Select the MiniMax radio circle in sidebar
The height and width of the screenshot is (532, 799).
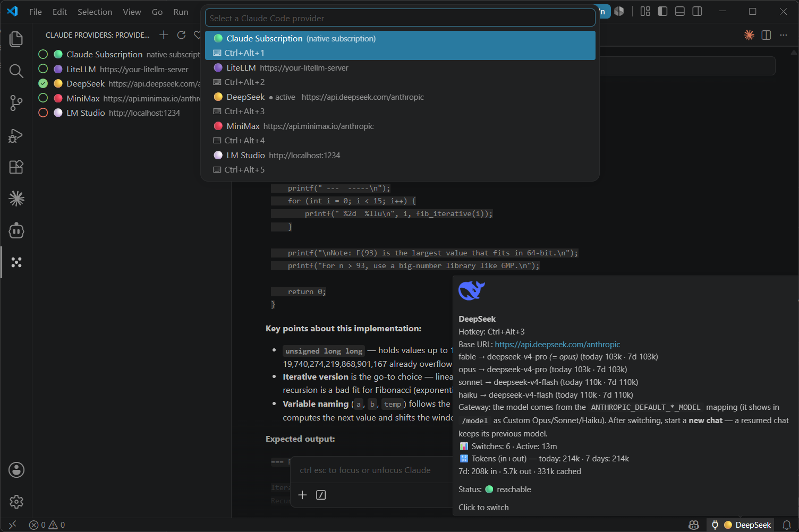click(43, 98)
